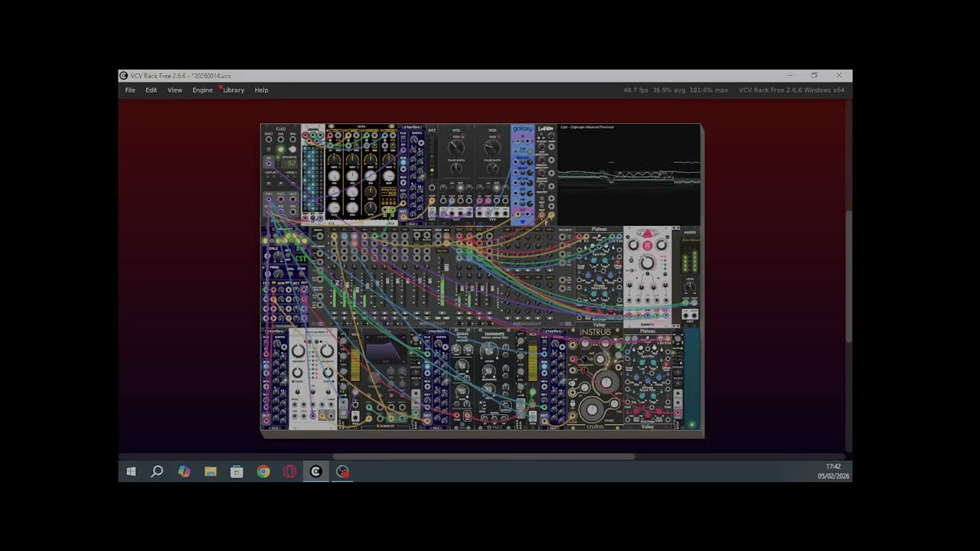
Task: Open the Library menu
Action: 234,90
